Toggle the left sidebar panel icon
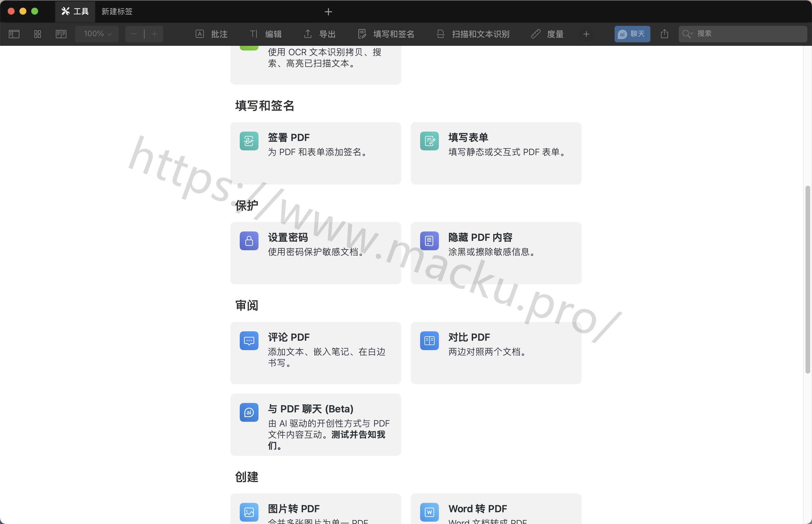Screen dimensions: 812x524 pos(14,34)
